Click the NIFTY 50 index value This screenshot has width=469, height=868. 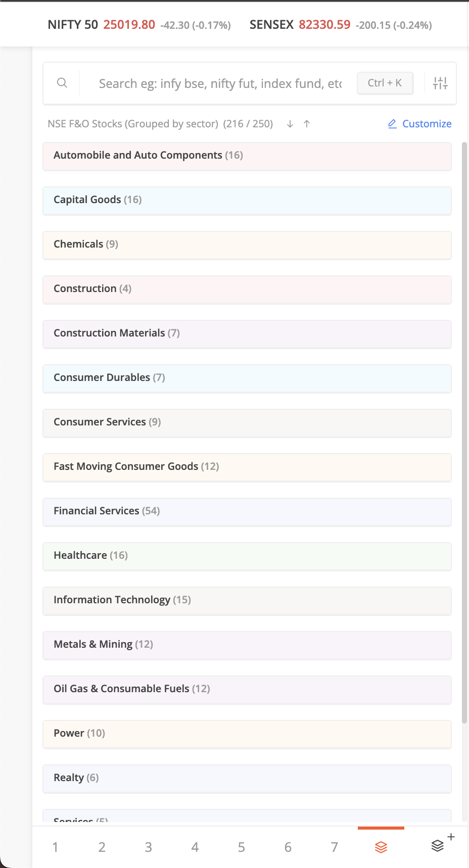tap(129, 25)
